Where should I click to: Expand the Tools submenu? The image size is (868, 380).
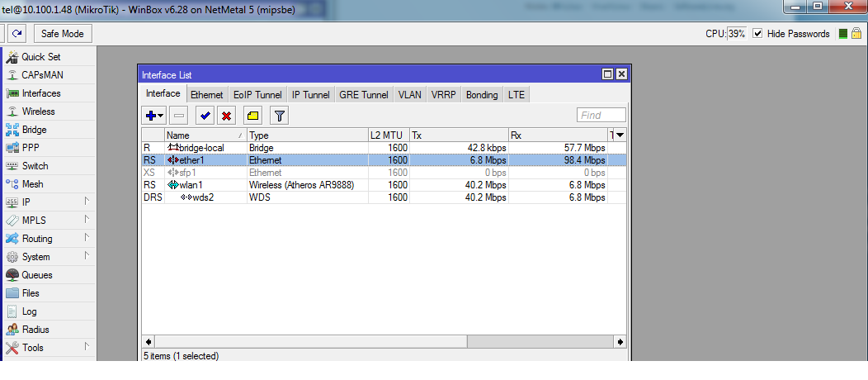87,347
